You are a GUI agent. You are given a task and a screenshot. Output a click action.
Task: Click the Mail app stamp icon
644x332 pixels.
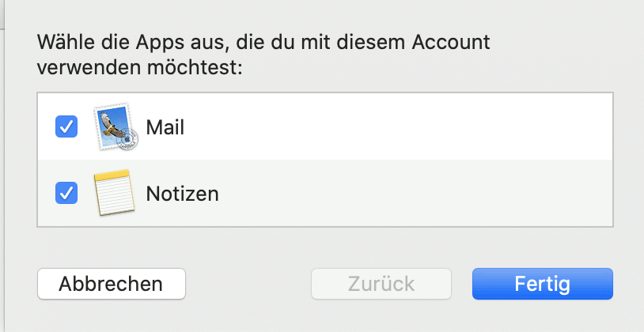click(x=116, y=126)
